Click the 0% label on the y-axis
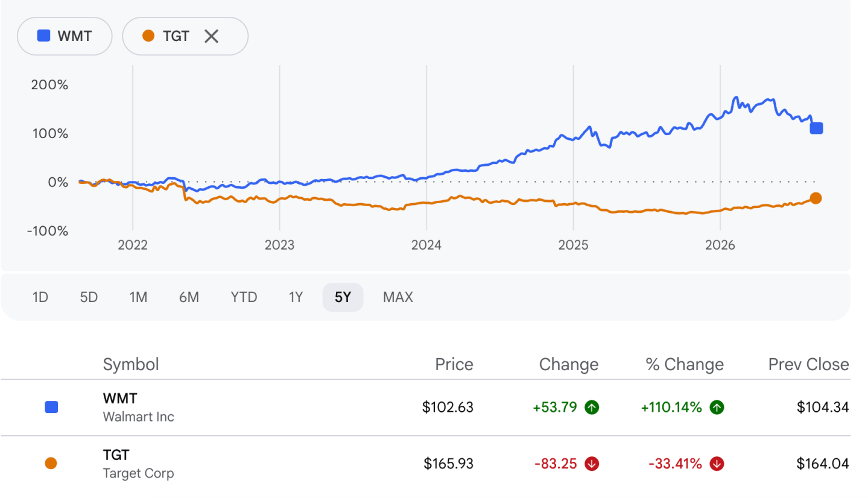This screenshot has width=868, height=498. [58, 182]
